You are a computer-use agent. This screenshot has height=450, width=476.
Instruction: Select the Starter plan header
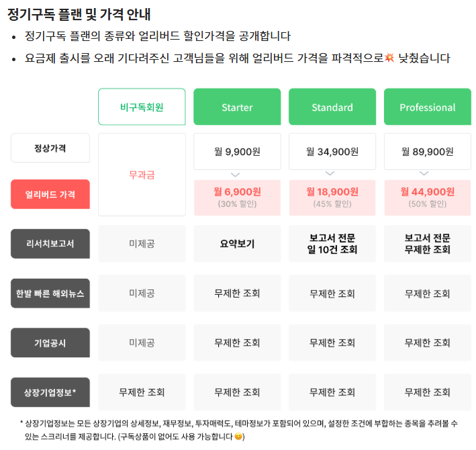point(237,107)
